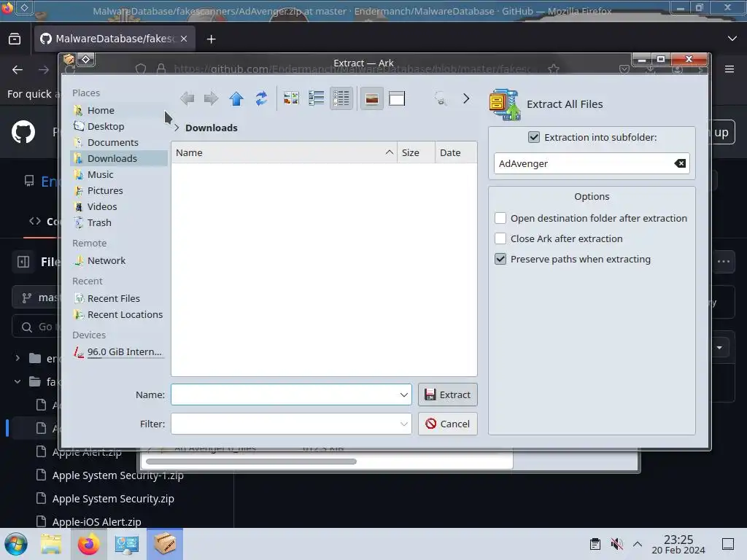
Task: Open the start menu
Action: click(x=16, y=544)
